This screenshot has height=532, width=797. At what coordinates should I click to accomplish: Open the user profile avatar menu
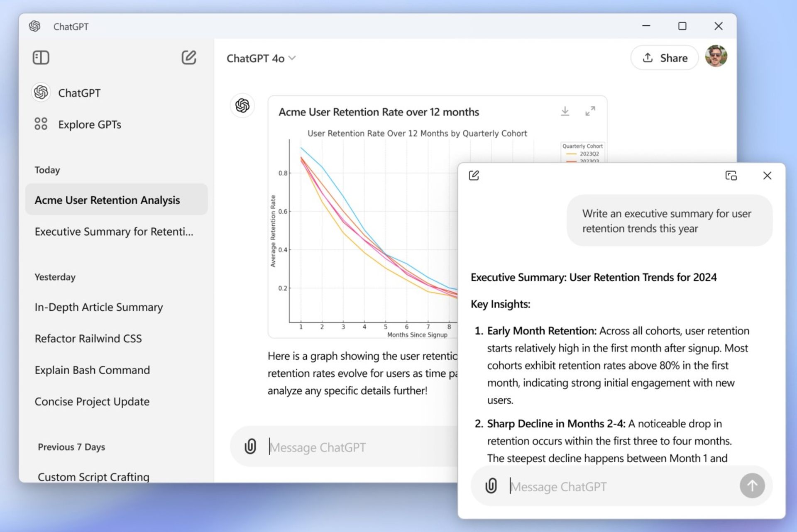pyautogui.click(x=716, y=56)
